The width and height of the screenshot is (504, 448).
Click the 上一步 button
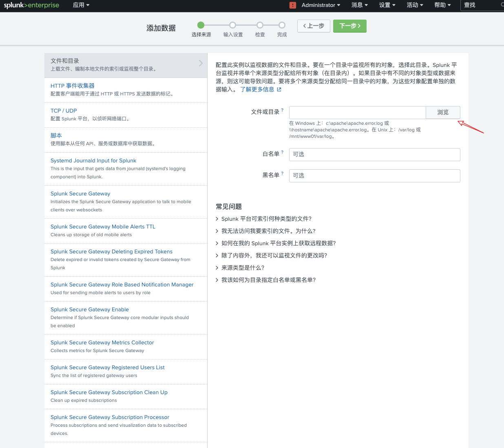coord(314,26)
